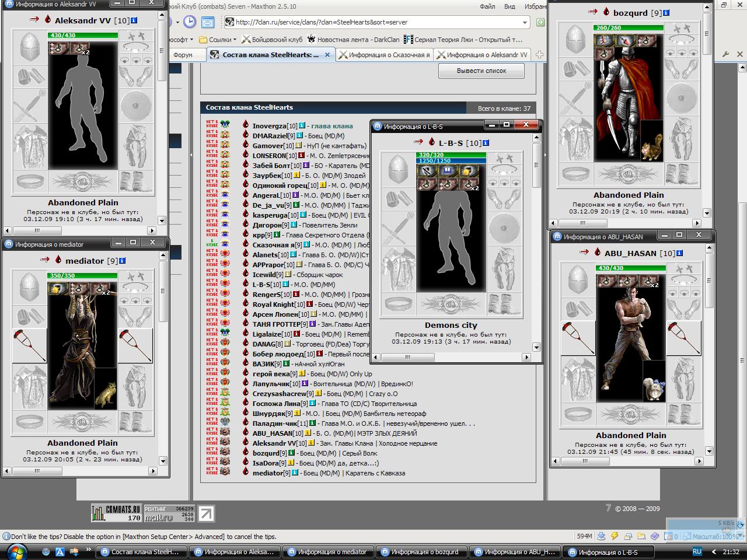The width and height of the screenshot is (747, 560).
Task: Click the horizontal scrollbar in L-B-S window
Action: tap(452, 357)
